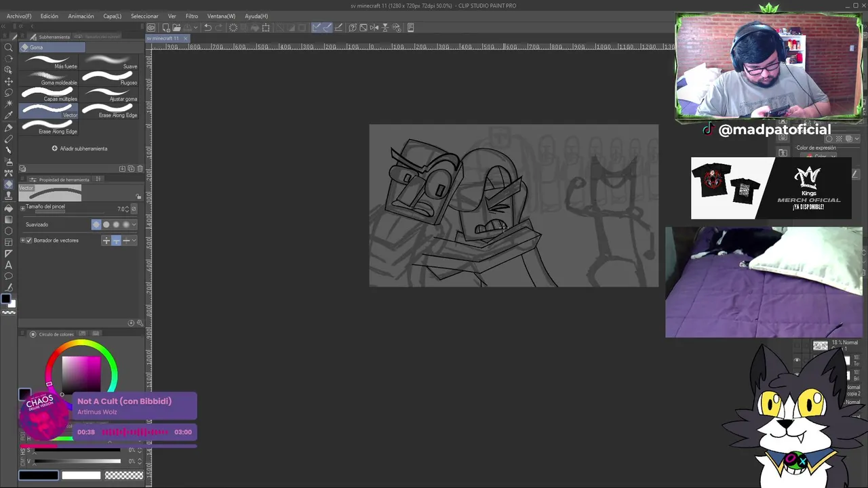
Task: Select the Airbrush tool
Action: tap(9, 162)
